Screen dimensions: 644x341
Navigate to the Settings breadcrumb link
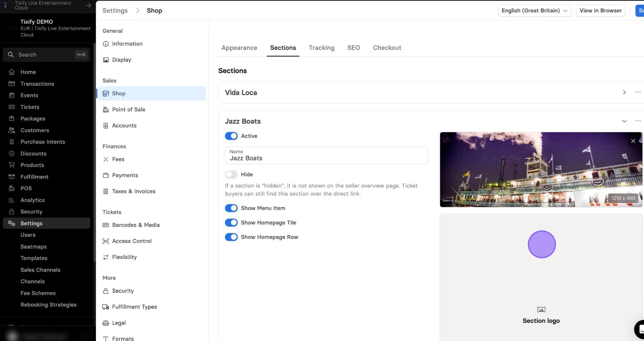tap(115, 11)
